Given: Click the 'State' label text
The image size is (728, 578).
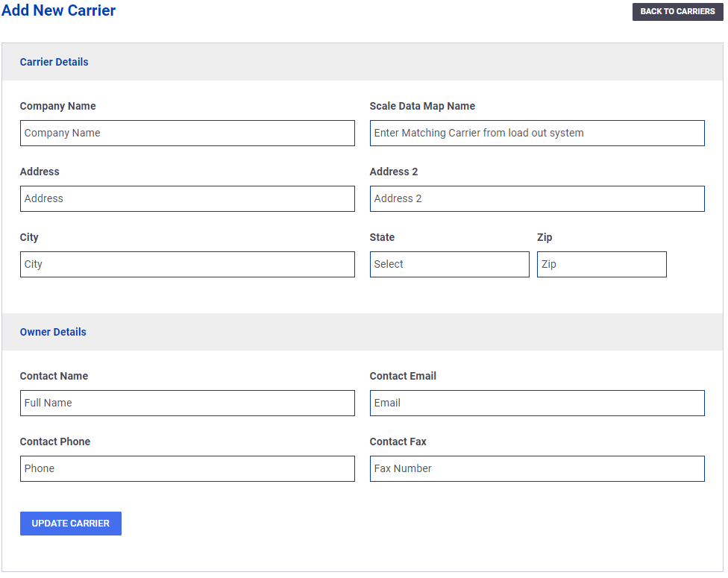Looking at the screenshot, I should point(382,237).
